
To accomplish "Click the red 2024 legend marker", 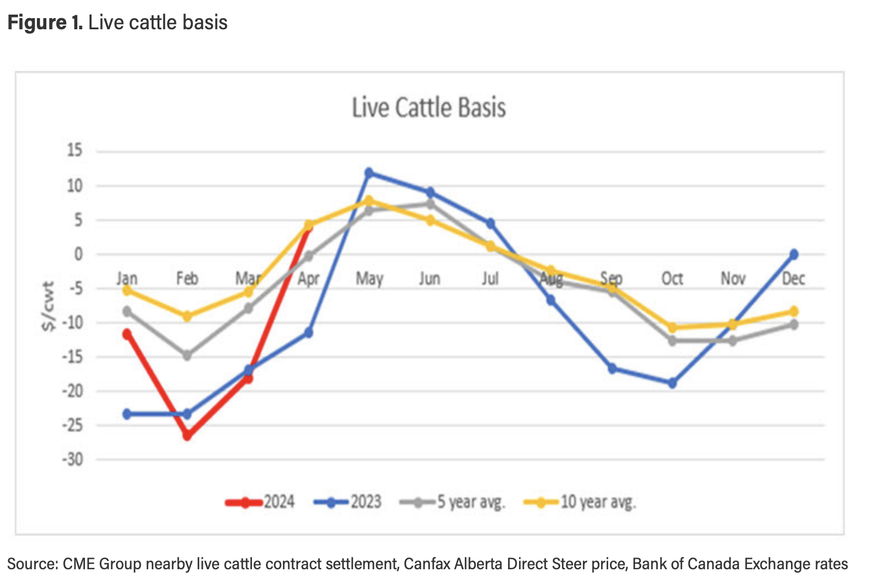I will (244, 502).
